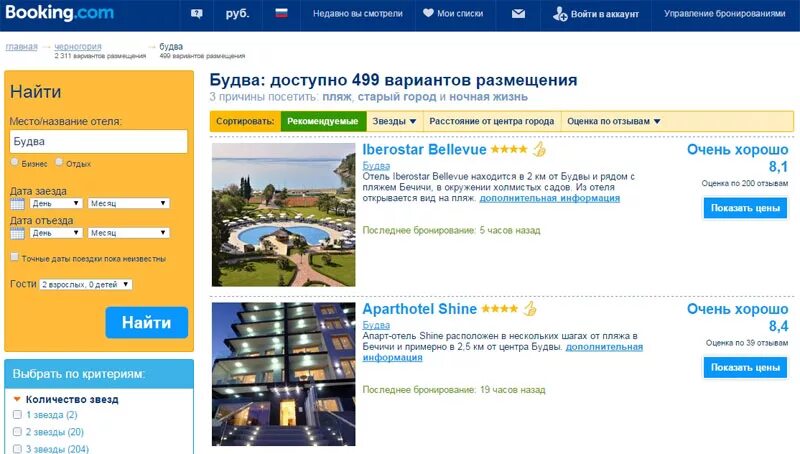Viewport: 800px width, 454px height.
Task: Open Управление бронированиями
Action: click(724, 14)
